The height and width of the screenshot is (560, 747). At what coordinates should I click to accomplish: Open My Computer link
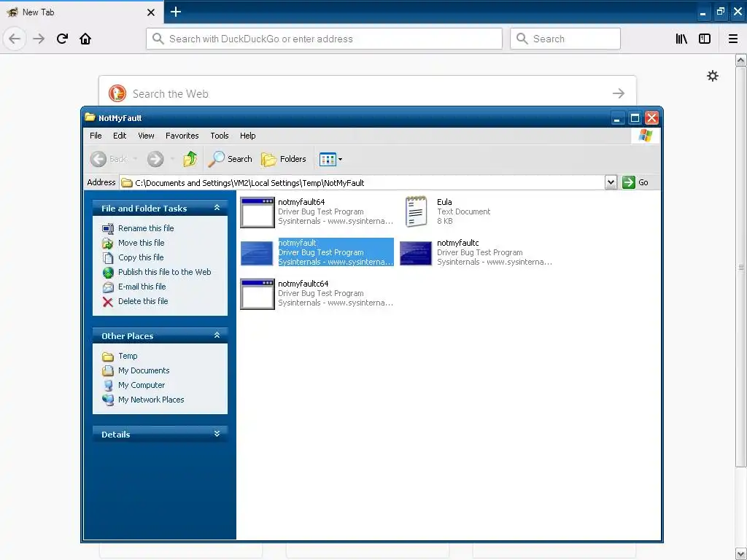(142, 385)
